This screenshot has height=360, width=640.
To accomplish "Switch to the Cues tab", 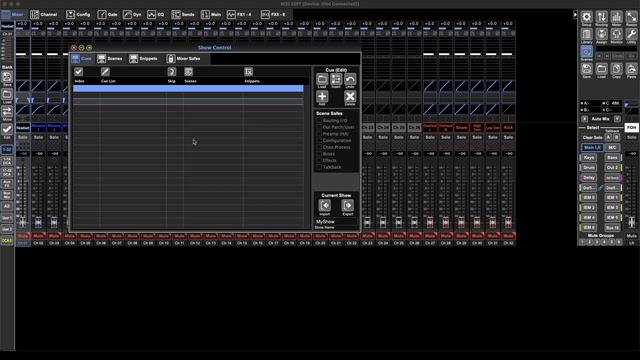I will click(82, 59).
